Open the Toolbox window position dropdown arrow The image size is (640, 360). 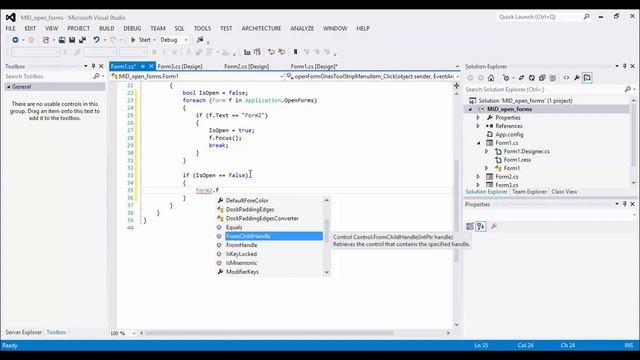(x=86, y=66)
